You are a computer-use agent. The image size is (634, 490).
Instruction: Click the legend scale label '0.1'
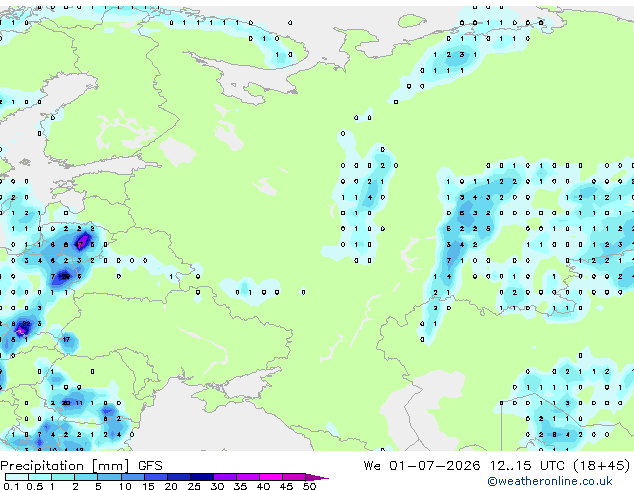pos(11,486)
